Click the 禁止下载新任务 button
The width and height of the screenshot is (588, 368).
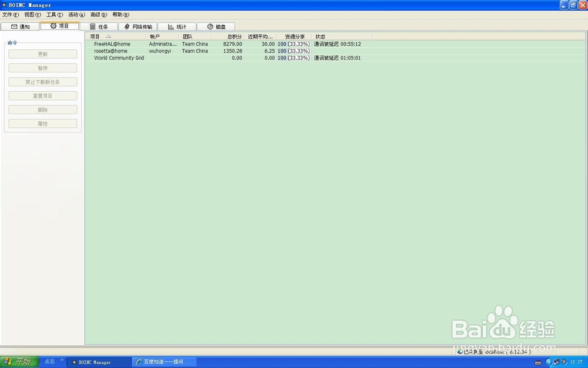pos(43,82)
